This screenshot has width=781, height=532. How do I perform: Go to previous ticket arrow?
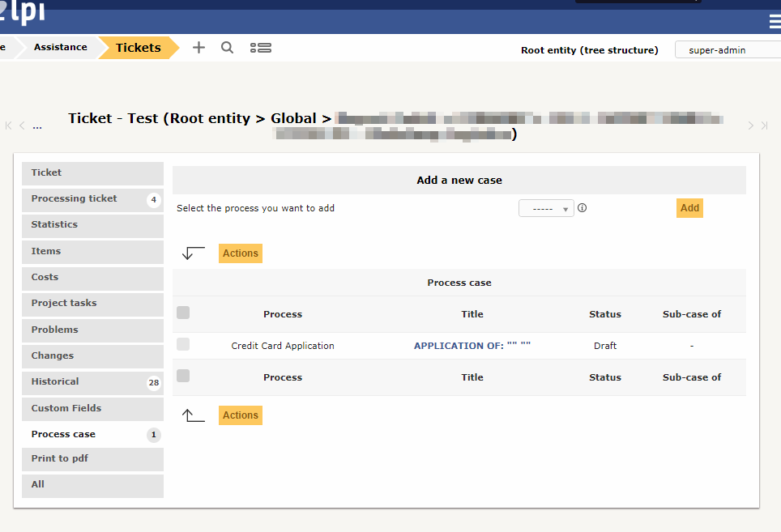point(22,126)
